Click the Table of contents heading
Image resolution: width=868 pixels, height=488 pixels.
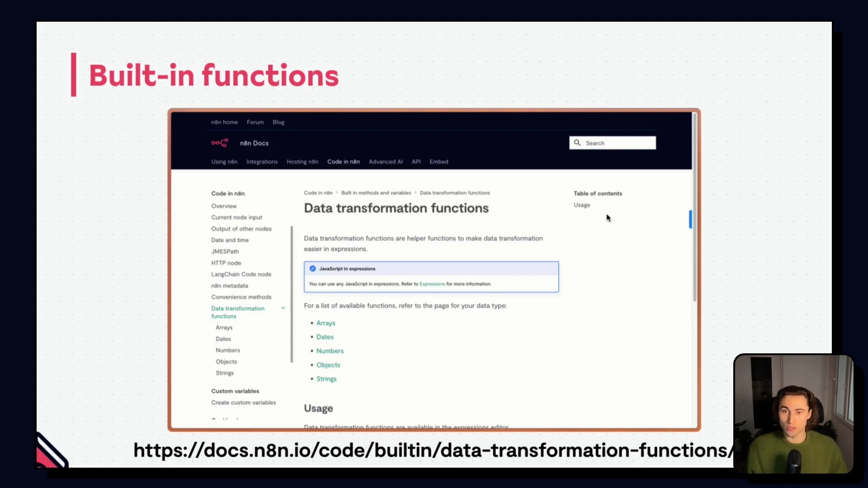click(x=598, y=193)
